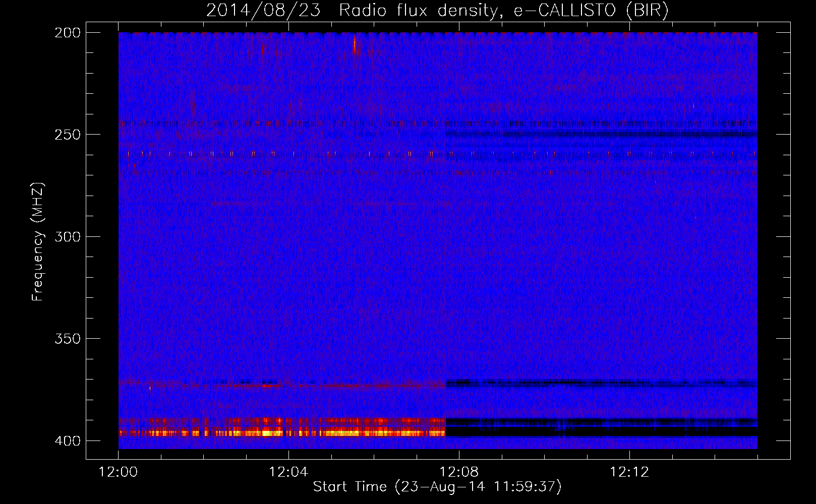Click the 'Start Time (23-Aug-14 11:59:37)' label
This screenshot has width=816, height=504.
click(x=437, y=487)
